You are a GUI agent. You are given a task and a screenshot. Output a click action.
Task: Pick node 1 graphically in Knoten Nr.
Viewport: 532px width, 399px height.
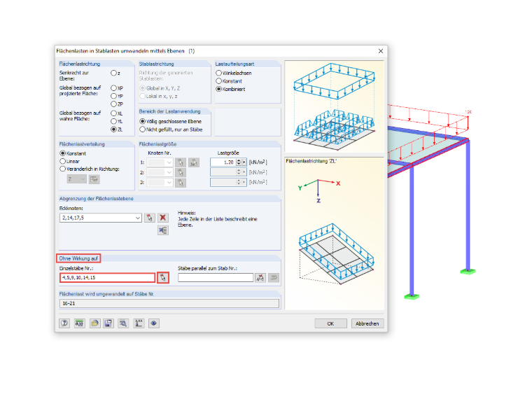[x=181, y=162]
